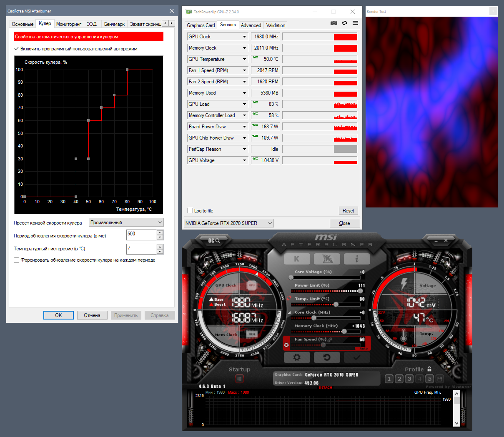
Task: Click OK in the Afterburner properties dialog
Action: (58, 315)
